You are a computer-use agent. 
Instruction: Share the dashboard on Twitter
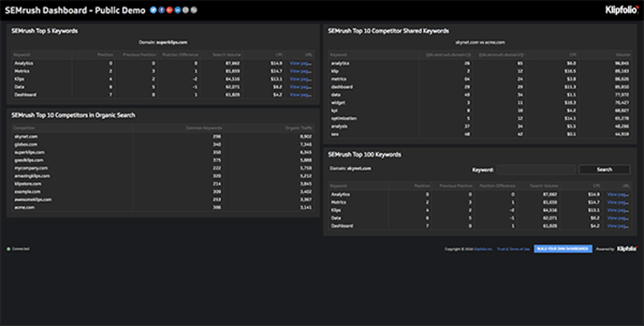pos(154,10)
